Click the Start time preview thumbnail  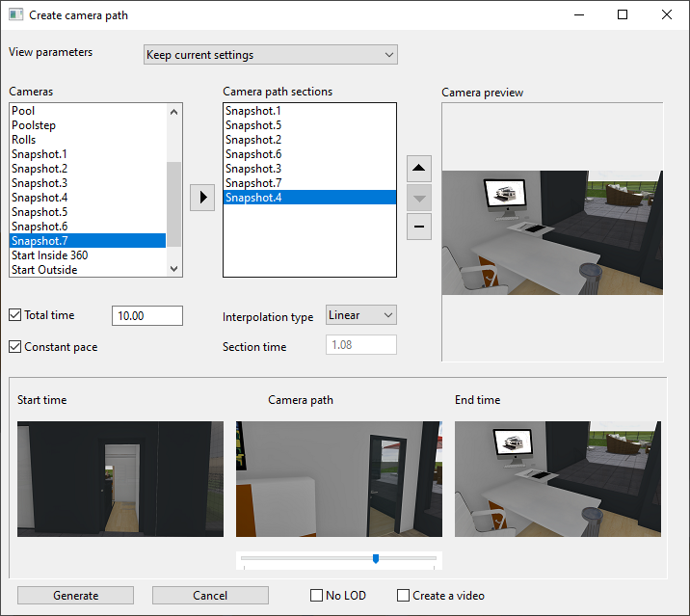[120, 479]
